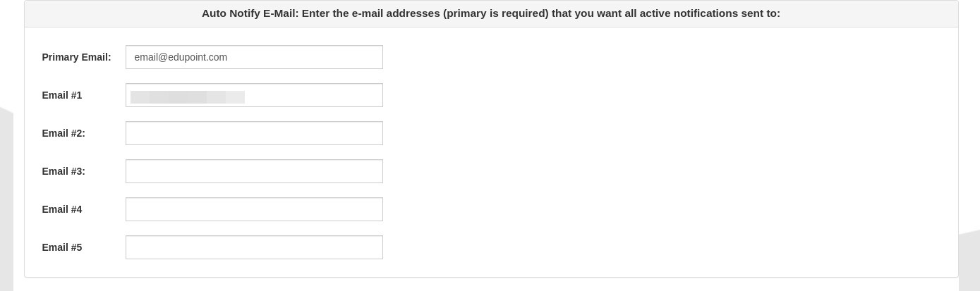Screen dimensions: 980x291
Task: Place cursor in the Email #4 field
Action: coord(254,209)
